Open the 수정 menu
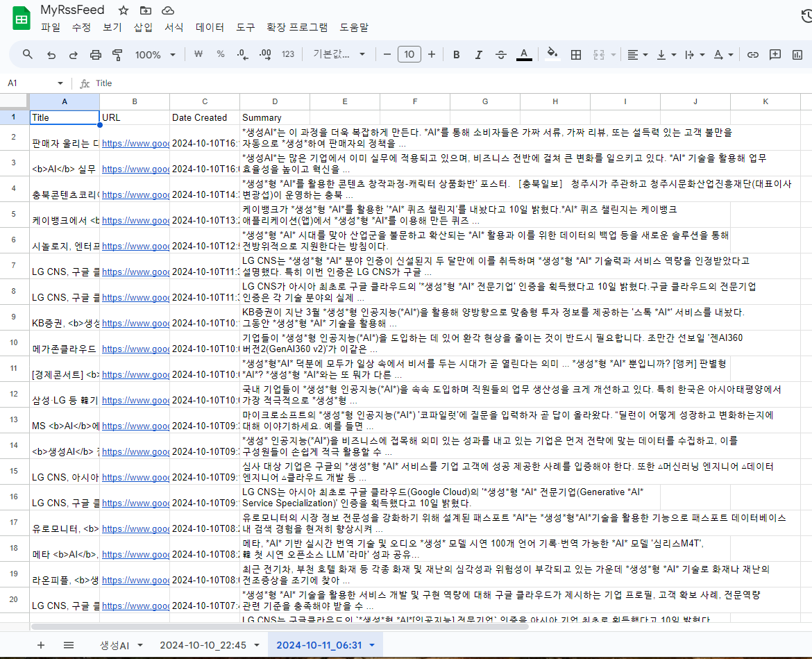 click(81, 28)
